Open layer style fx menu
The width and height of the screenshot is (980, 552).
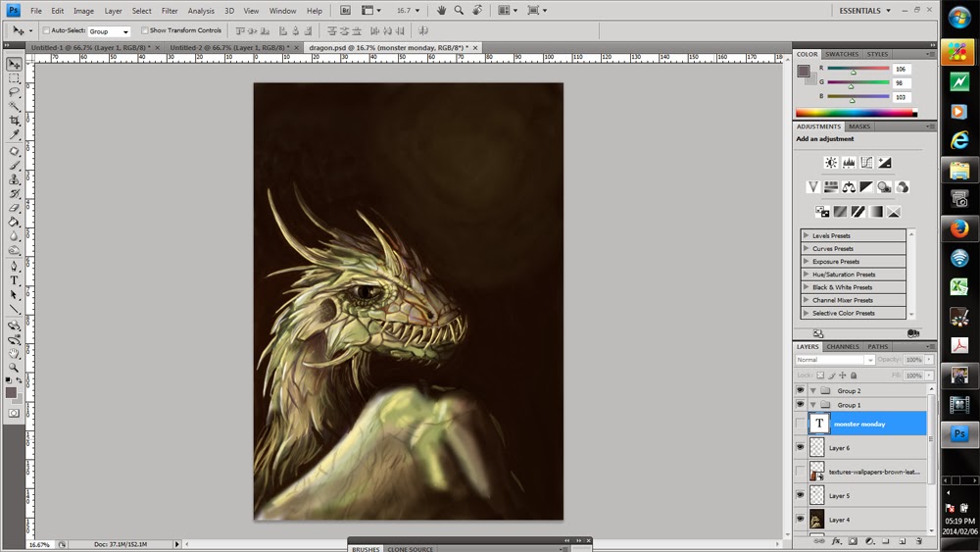[x=836, y=540]
